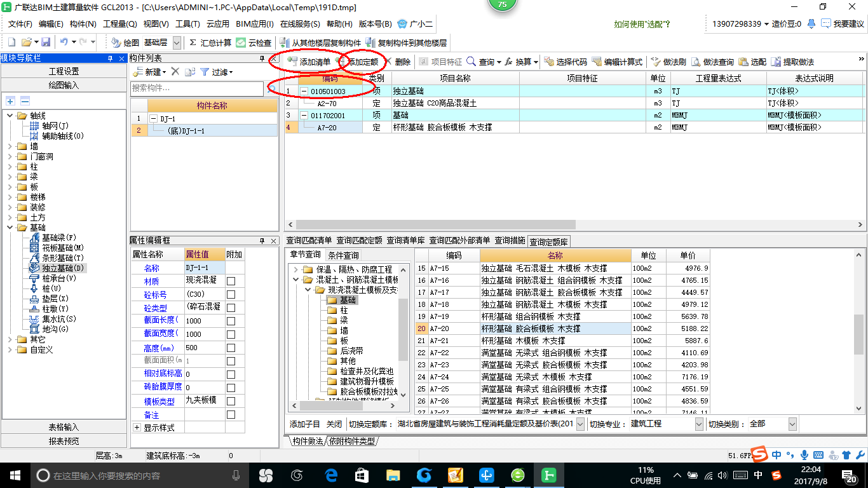Expand the 显示样式 property group
868x488 pixels.
[x=137, y=428]
